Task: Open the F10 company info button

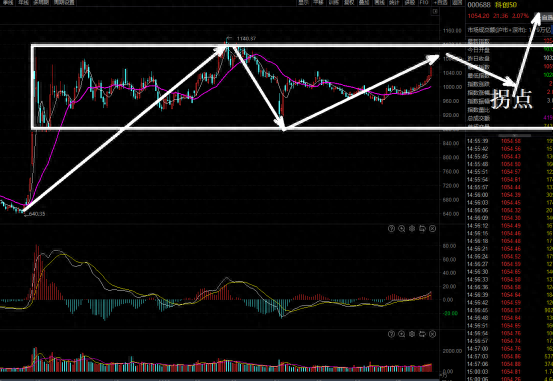Action: tap(424, 2)
